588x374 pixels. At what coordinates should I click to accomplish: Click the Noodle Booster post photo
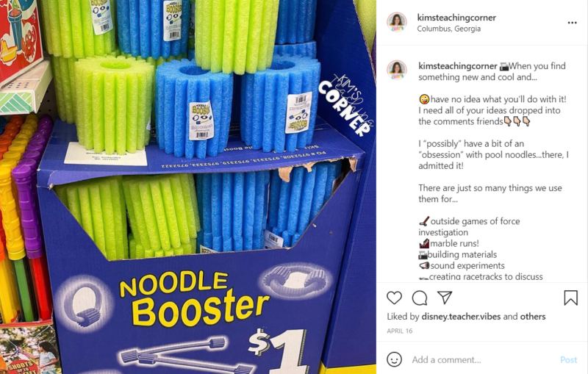188,187
